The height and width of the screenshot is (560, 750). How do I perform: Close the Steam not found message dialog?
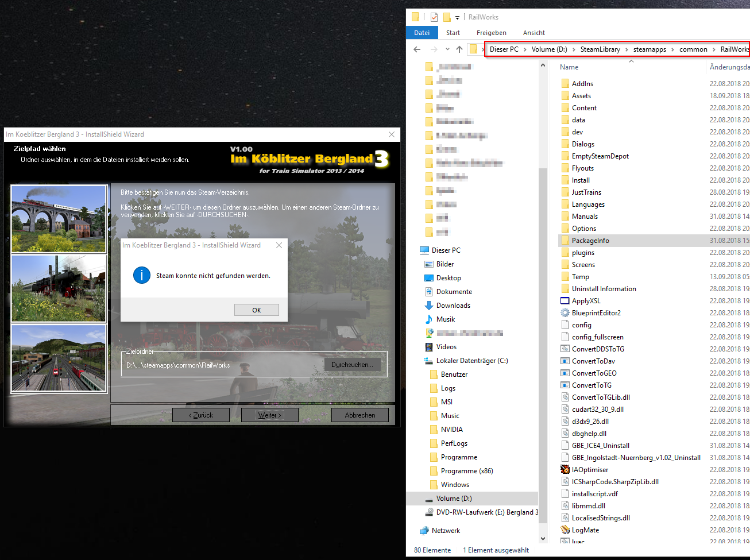(x=279, y=245)
